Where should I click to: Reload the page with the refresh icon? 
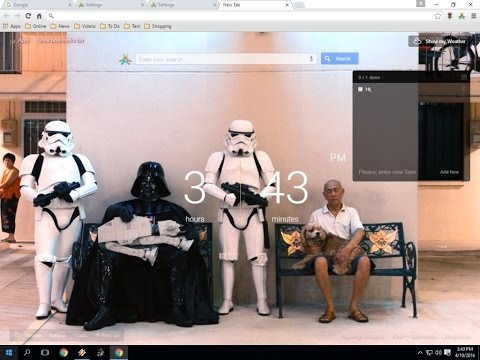(x=28, y=16)
